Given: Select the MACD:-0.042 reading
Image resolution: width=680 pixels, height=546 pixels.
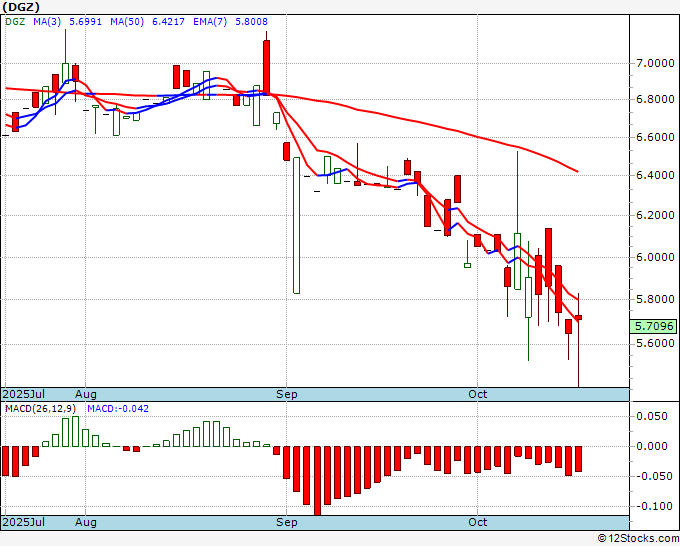Looking at the screenshot, I should (x=118, y=409).
